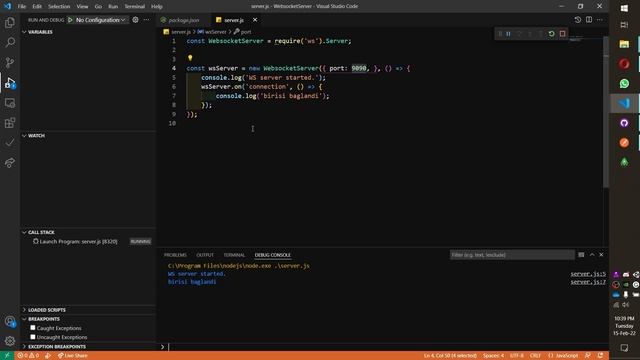
Task: Open server.js:7 source link in console
Action: [x=588, y=282]
